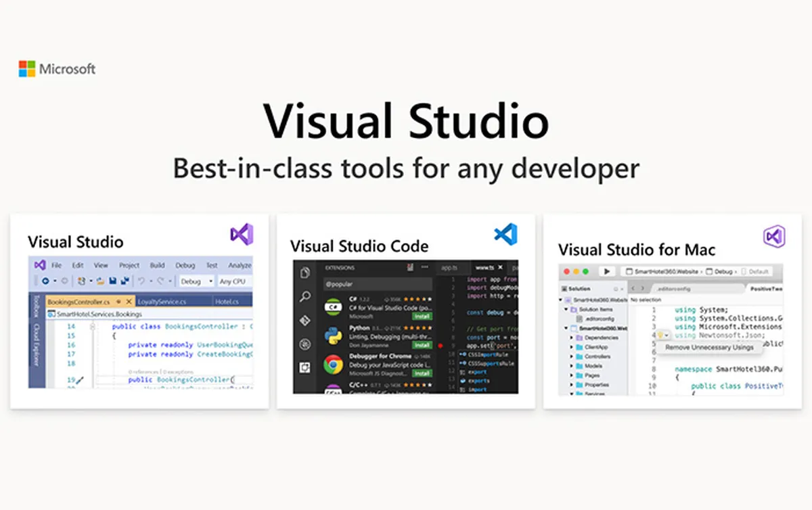
Task: Click the Save icon in Visual Studio toolbar
Action: click(x=112, y=281)
